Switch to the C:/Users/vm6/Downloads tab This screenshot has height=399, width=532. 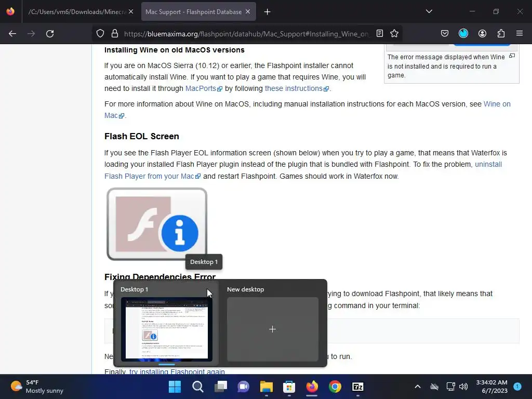[77, 12]
